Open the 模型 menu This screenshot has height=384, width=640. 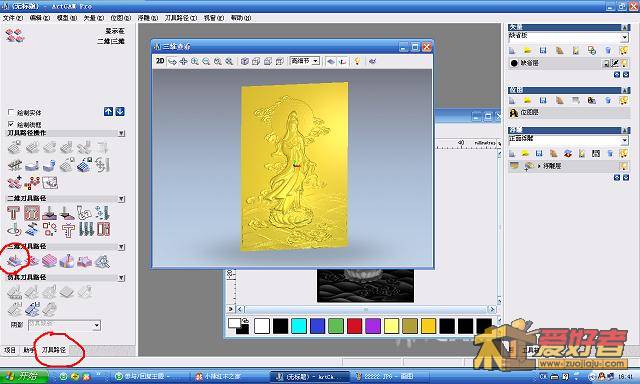pos(67,18)
